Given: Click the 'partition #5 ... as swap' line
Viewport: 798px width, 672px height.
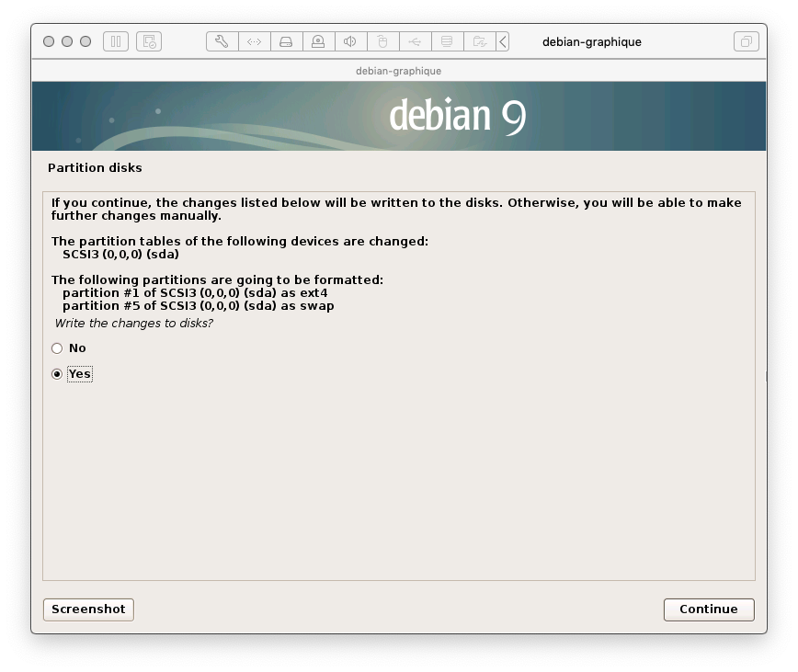Looking at the screenshot, I should click(199, 306).
